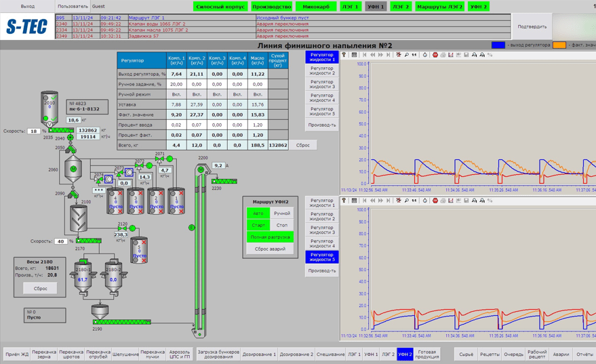Switch УФН2 route to Авто mode
The image size is (596, 364).
(258, 214)
